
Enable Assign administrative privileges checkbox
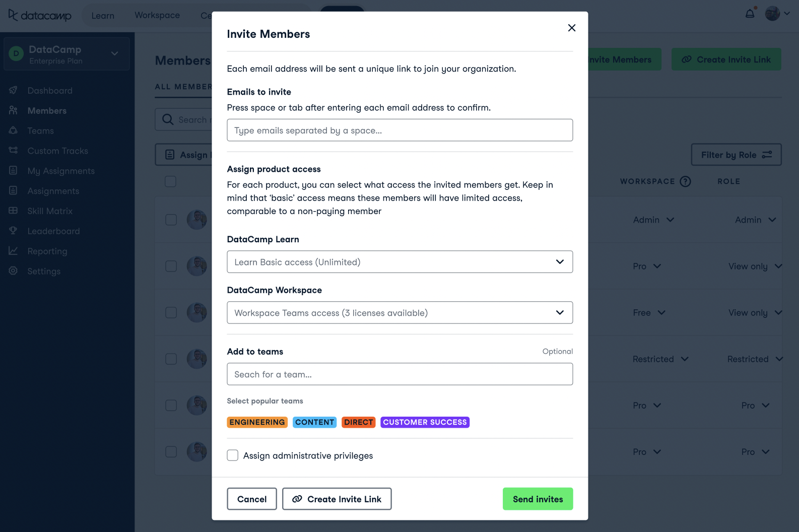233,455
